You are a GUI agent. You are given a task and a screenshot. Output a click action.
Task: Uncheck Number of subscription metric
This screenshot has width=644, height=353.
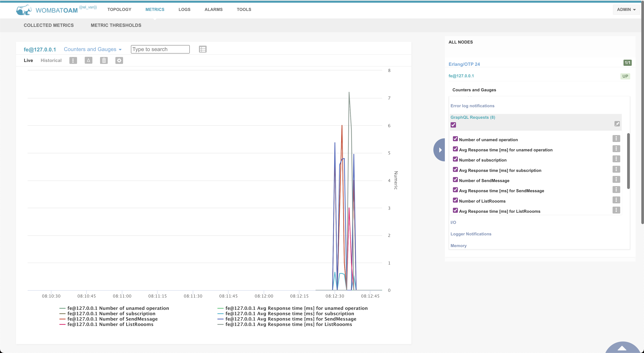tap(455, 159)
